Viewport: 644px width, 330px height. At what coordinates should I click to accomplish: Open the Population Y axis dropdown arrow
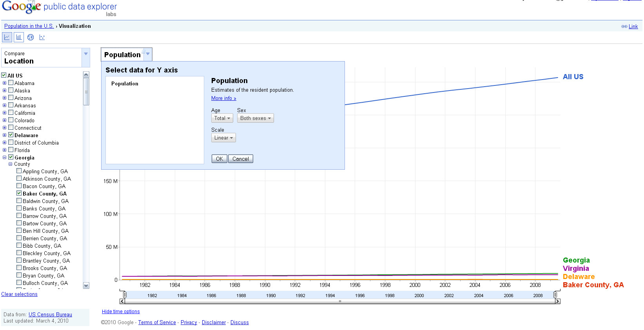point(148,54)
